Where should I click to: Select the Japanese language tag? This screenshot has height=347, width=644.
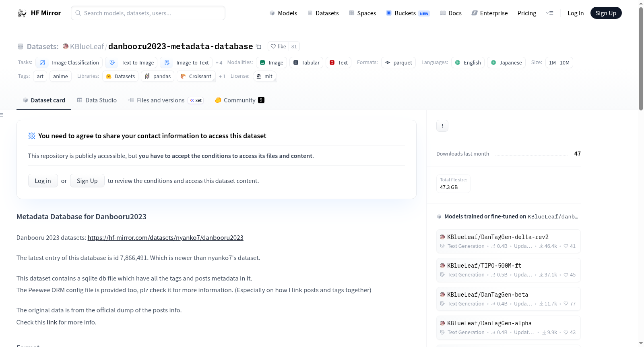click(506, 62)
